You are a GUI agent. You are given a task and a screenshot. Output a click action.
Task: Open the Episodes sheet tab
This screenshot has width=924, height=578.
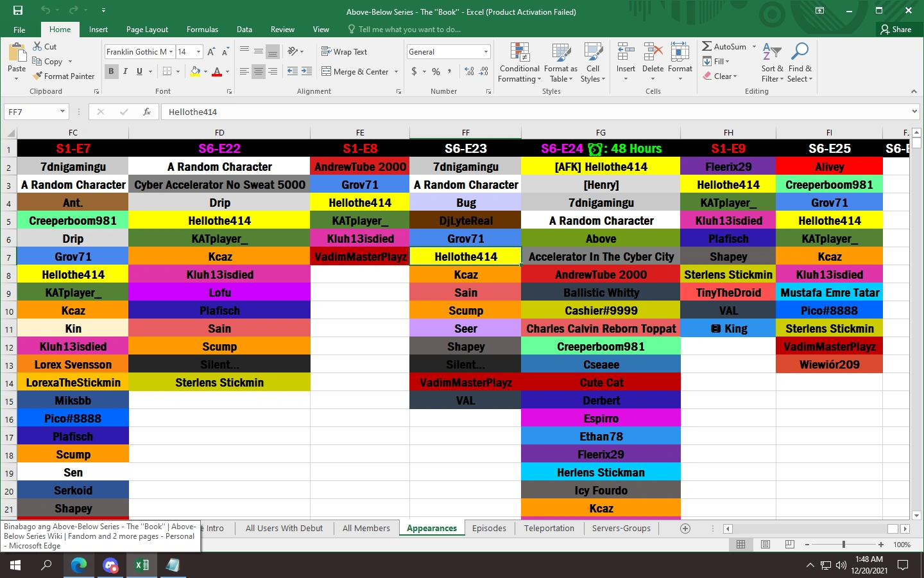pos(489,529)
